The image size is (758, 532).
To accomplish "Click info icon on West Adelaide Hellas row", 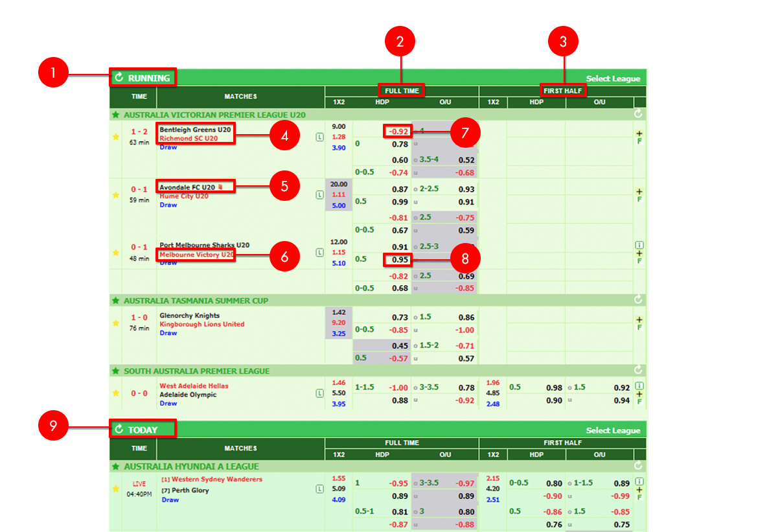I will coord(639,386).
